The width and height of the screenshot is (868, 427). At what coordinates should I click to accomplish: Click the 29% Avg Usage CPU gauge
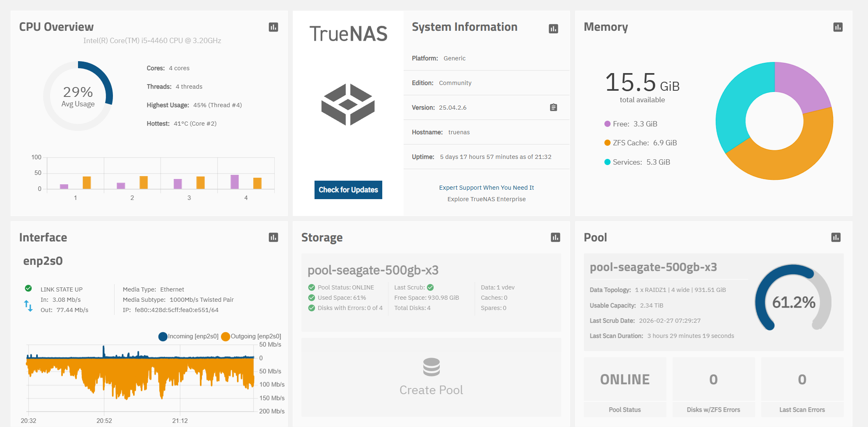pos(78,96)
